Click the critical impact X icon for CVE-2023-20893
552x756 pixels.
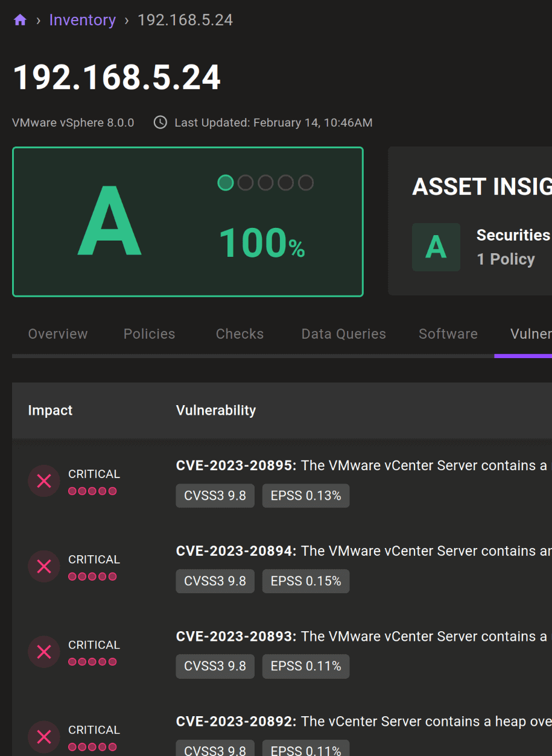[x=43, y=652]
